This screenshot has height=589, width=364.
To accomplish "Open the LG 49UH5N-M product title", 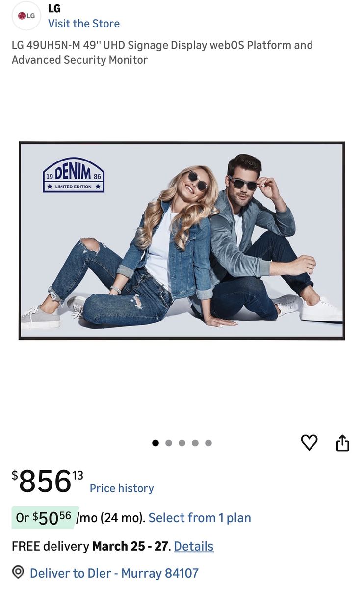I will point(162,53).
